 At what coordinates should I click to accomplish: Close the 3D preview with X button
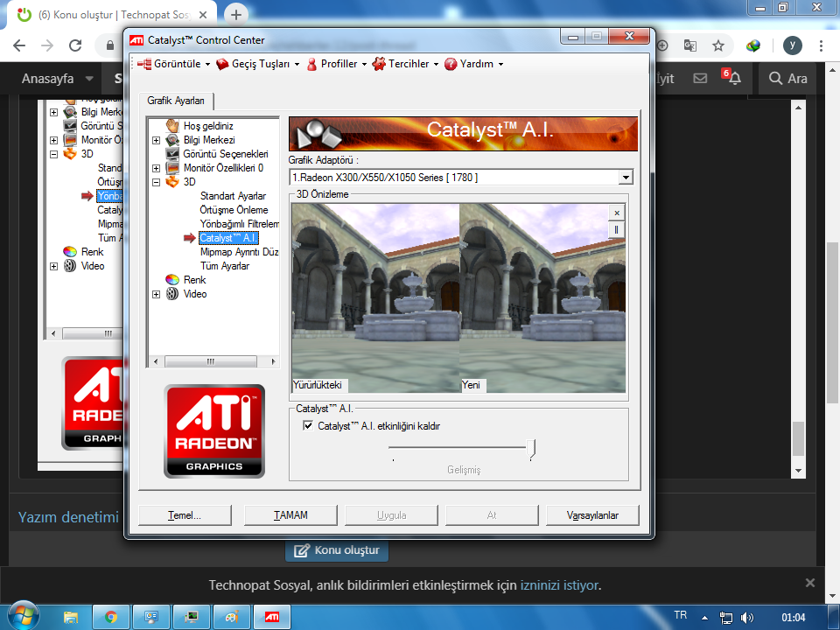tap(617, 213)
